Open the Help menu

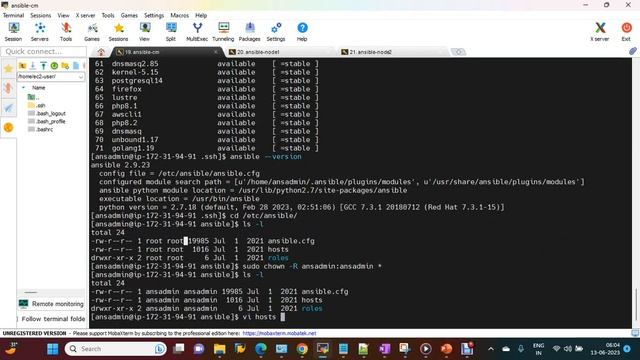[201, 15]
